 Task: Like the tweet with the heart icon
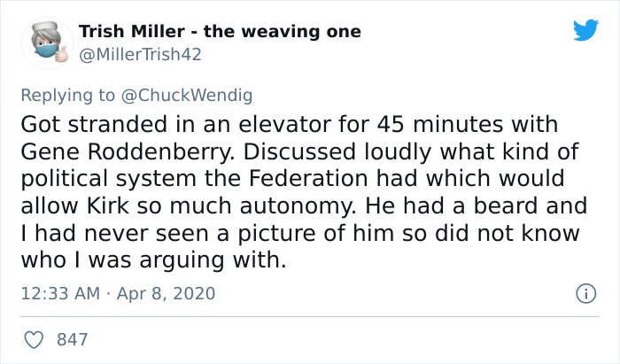(34, 340)
